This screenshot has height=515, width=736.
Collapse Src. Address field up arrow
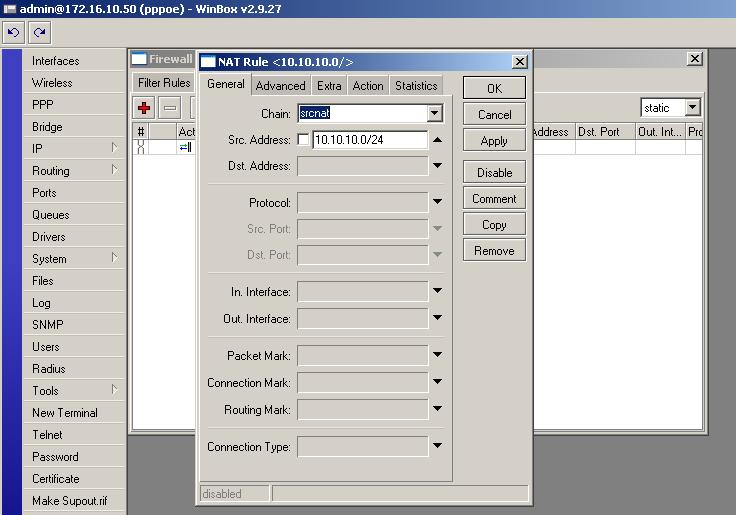click(x=437, y=140)
